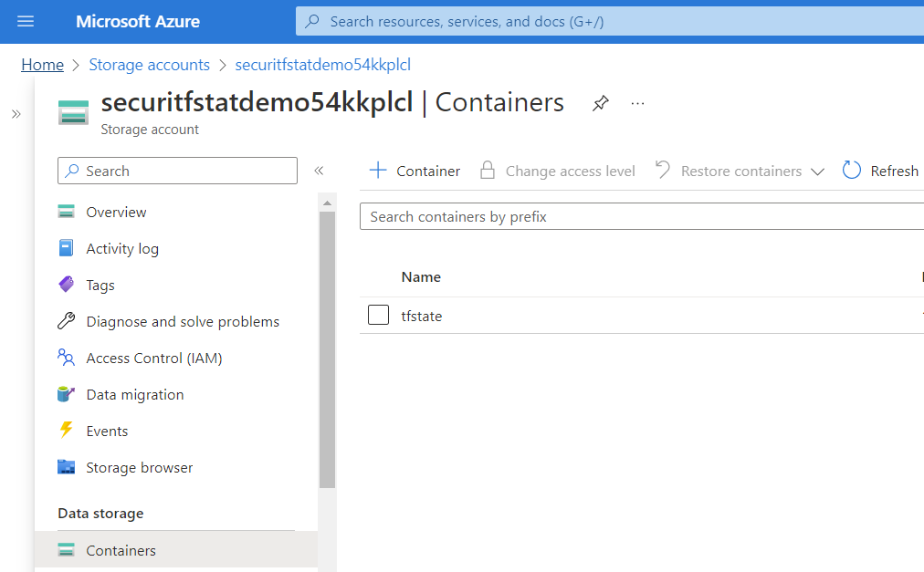Click the Refresh icon in toolbar
This screenshot has height=572, width=924.
852,171
